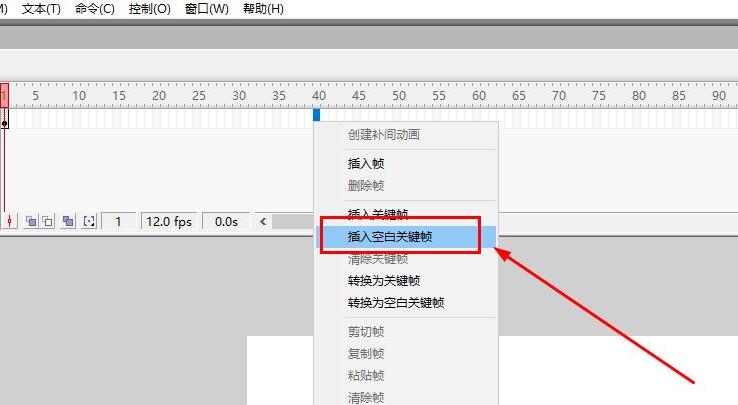Select 插入空白关键帧 menu entry
The height and width of the screenshot is (405, 738).
coord(406,236)
